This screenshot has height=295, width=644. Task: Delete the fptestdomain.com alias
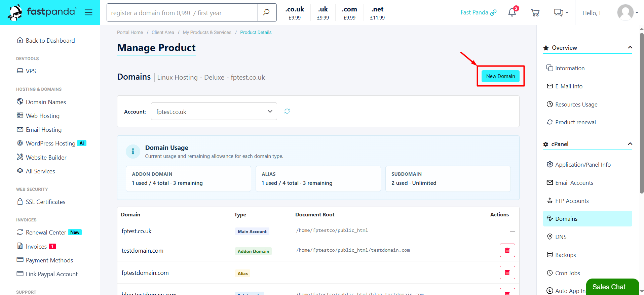507,272
